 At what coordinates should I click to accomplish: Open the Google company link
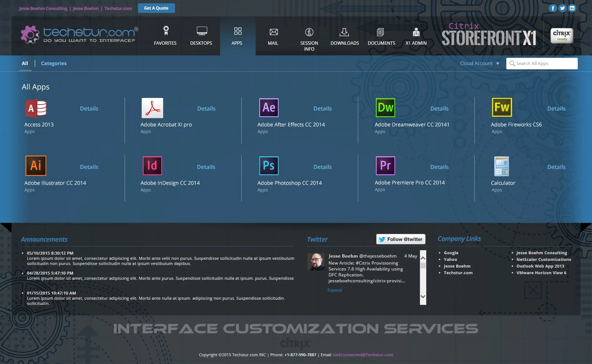pyautogui.click(x=451, y=253)
